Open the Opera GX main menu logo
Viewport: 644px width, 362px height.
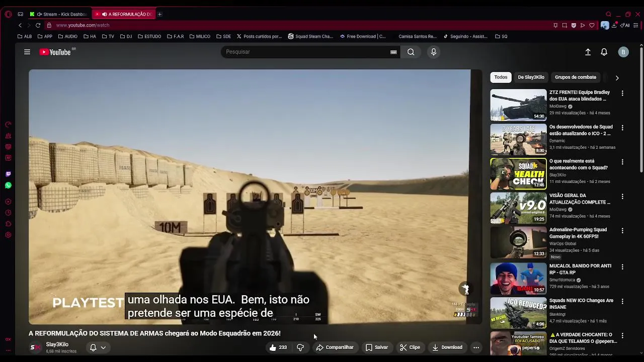point(8,14)
